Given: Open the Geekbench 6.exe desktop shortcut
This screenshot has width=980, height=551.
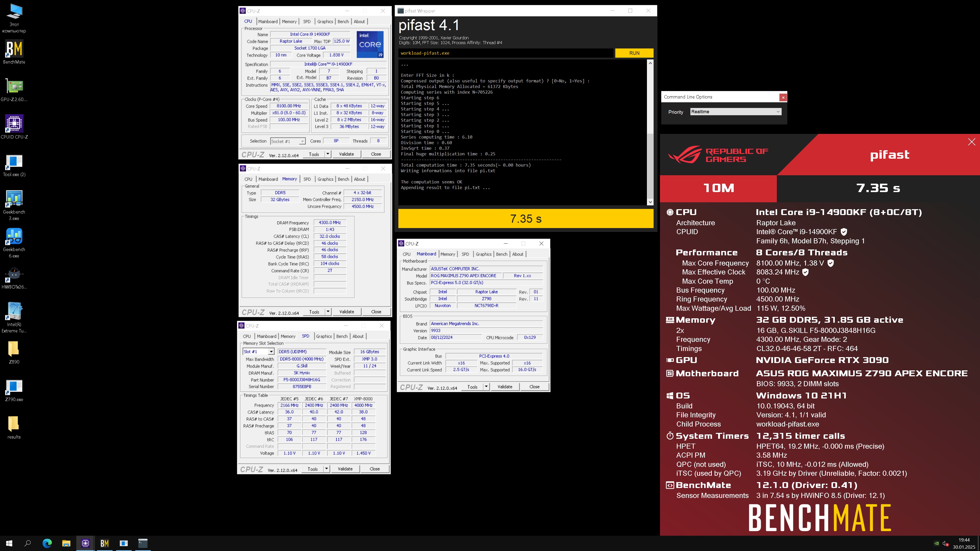Looking at the screenshot, I should (x=14, y=243).
